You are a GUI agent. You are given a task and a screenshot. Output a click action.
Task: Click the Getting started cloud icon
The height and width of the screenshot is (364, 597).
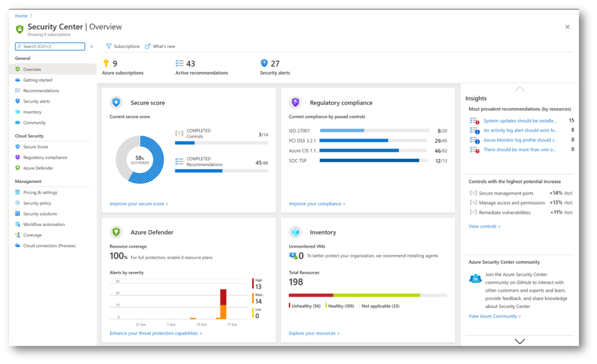[17, 80]
